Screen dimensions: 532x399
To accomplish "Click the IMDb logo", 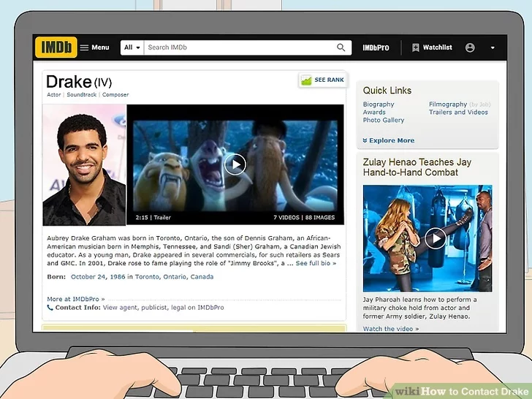I will pos(56,47).
